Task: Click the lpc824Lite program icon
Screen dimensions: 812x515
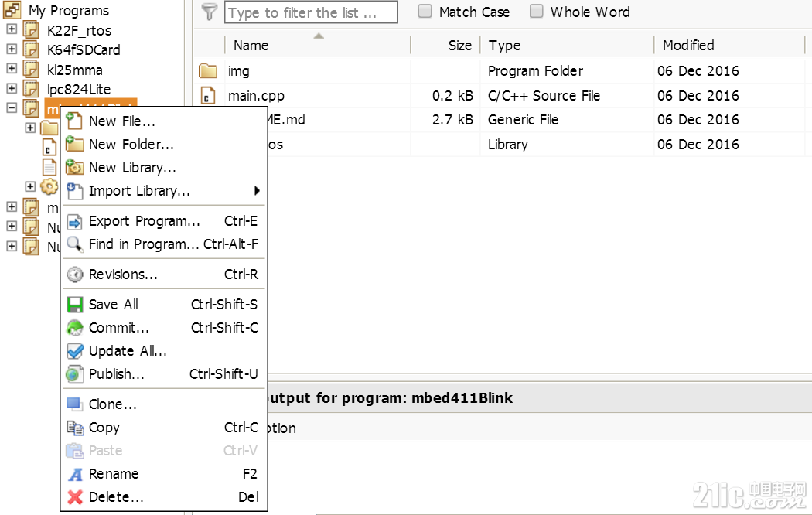Action: (31, 89)
